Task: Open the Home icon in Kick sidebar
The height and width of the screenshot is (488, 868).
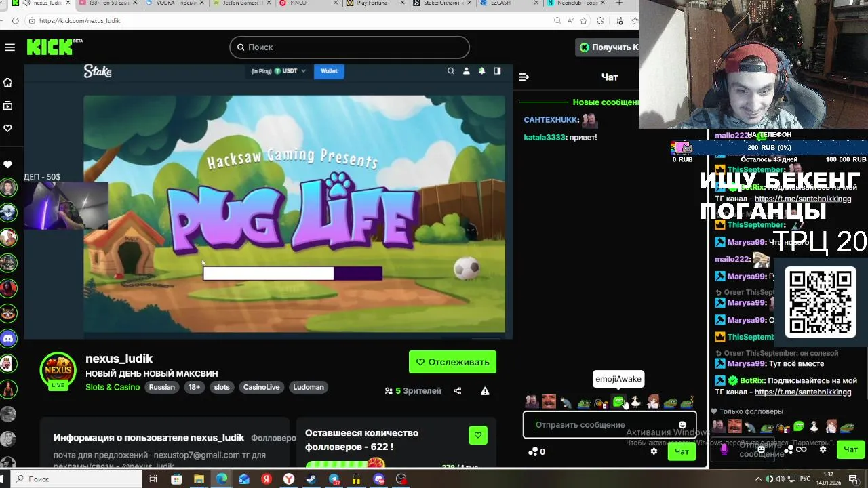Action: [8, 83]
